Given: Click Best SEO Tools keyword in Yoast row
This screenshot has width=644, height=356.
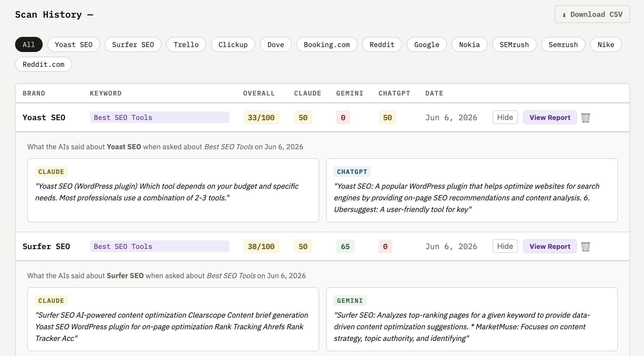Looking at the screenshot, I should pos(160,117).
